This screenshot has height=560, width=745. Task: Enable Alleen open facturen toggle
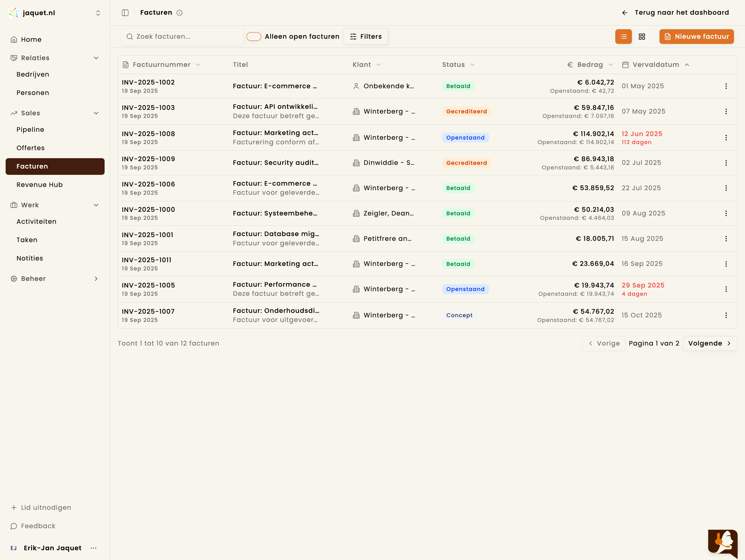pyautogui.click(x=254, y=36)
